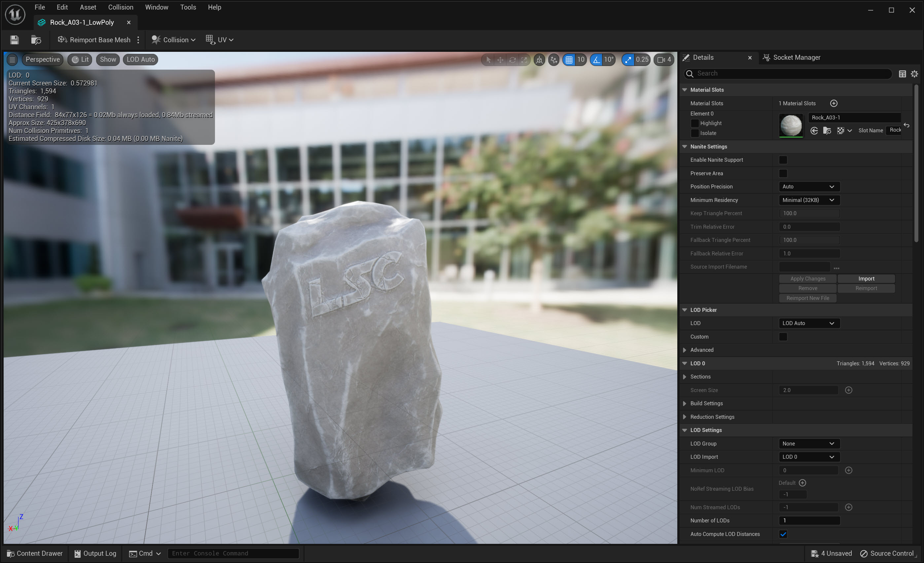Open the LOD Auto dropdown in LOD Picker
This screenshot has width=924, height=563.
tap(808, 323)
